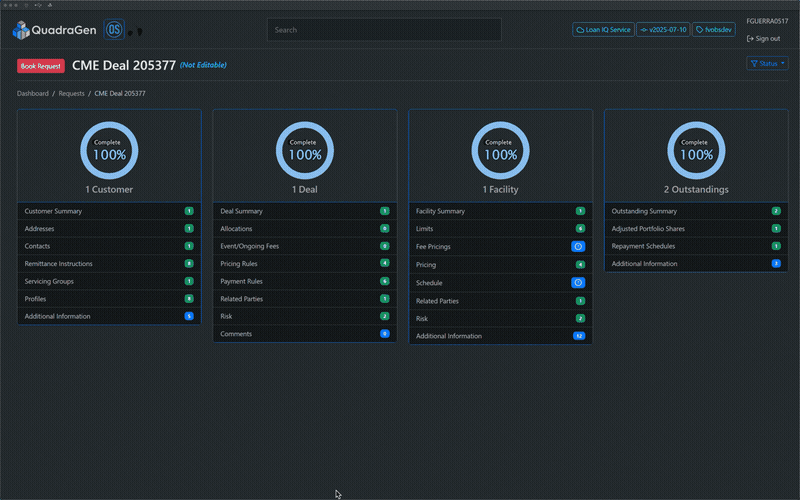Click green badge on Pricing Rules row

click(385, 263)
